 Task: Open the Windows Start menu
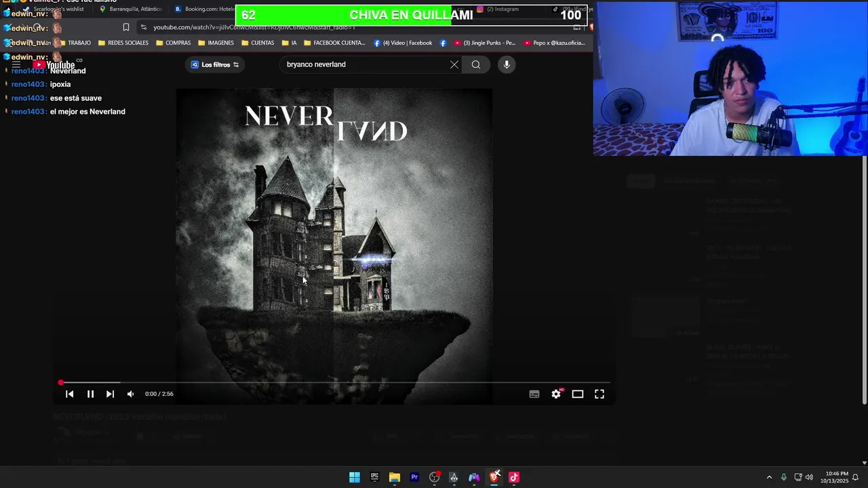click(x=355, y=477)
